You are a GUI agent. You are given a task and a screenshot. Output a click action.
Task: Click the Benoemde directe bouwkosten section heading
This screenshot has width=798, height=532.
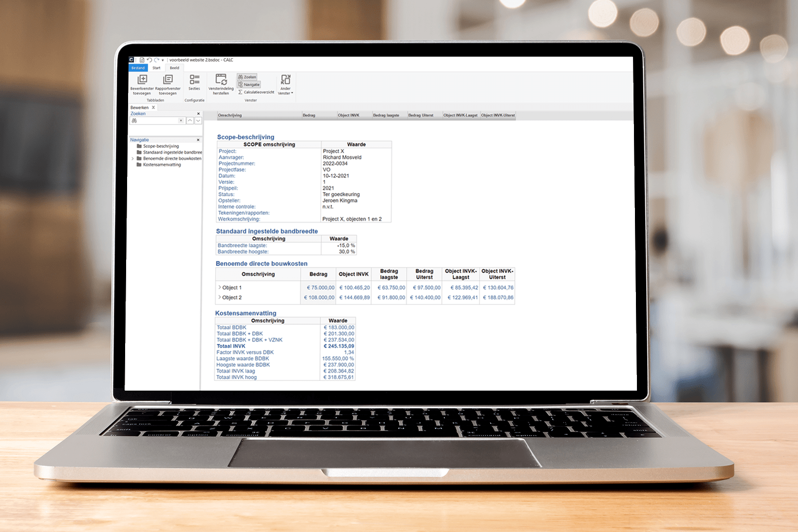[261, 264]
